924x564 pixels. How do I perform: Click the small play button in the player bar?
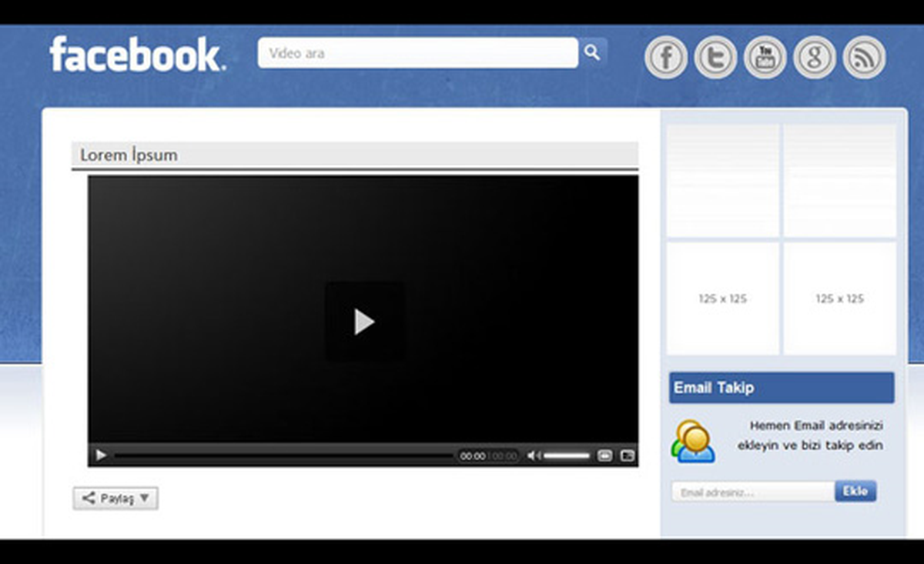[101, 456]
